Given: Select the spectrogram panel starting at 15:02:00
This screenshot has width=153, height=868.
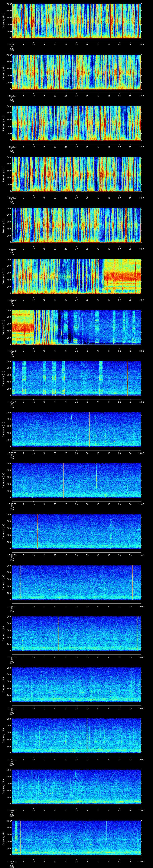Looking at the screenshot, I should pyautogui.click(x=77, y=72).
